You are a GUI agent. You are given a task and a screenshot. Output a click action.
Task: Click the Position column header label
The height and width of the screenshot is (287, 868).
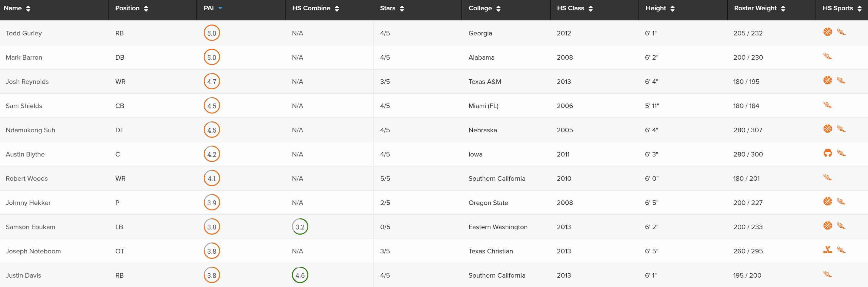pyautogui.click(x=127, y=8)
